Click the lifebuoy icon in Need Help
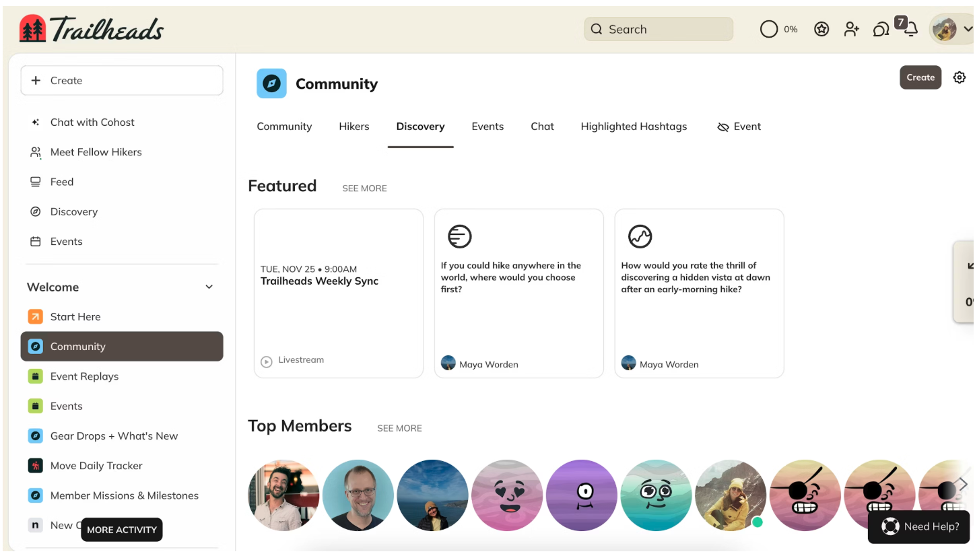Image resolution: width=975 pixels, height=560 pixels. click(890, 526)
